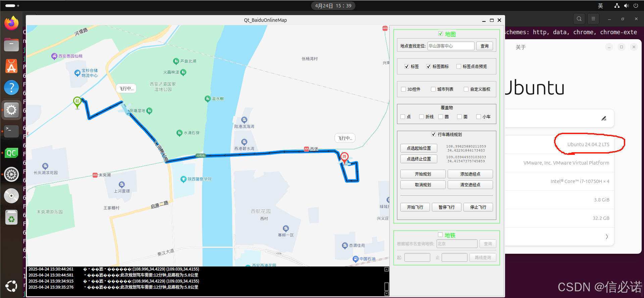Enable the 地铁 checkbox
The height and width of the screenshot is (298, 644).
coord(440,235)
